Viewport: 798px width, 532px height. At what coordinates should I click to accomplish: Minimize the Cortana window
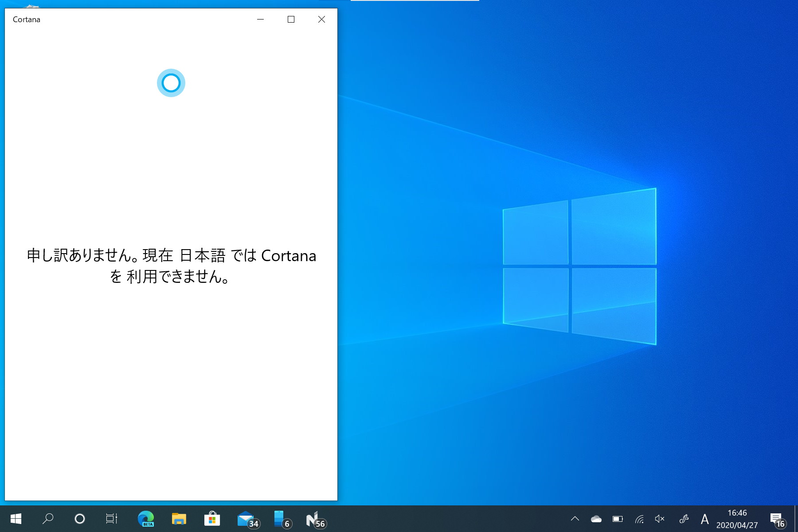[x=261, y=19]
